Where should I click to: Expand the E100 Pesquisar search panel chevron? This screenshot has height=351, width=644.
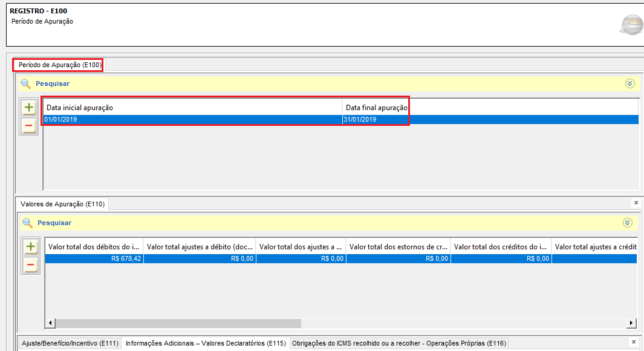[x=629, y=84]
